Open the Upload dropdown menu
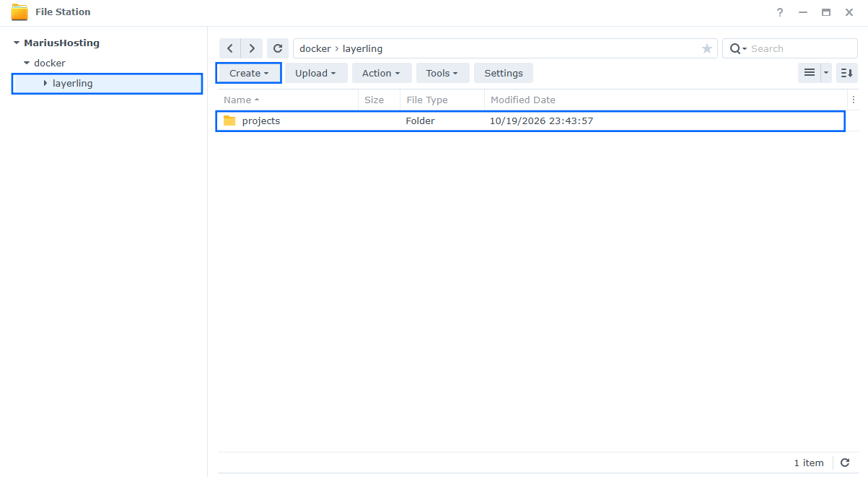The width and height of the screenshot is (868, 477). [316, 73]
